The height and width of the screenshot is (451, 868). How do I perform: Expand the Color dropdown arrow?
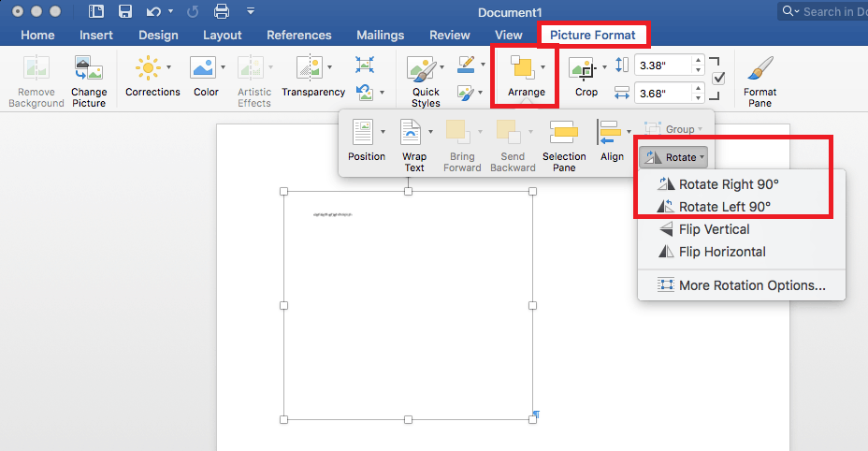[224, 67]
